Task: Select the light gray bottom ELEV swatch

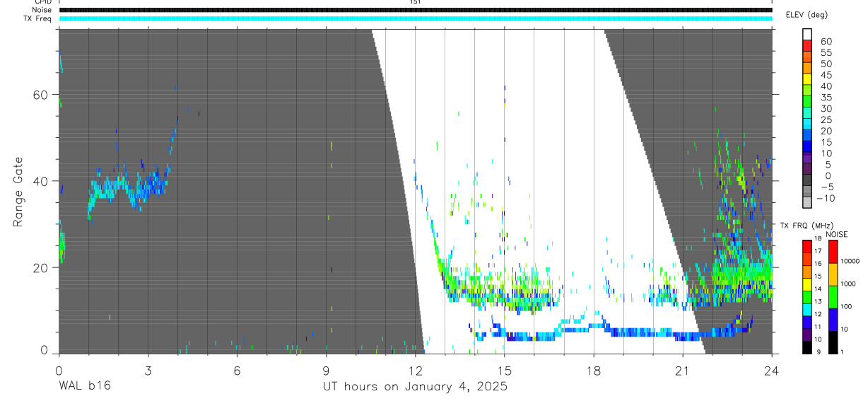Action: click(x=807, y=202)
